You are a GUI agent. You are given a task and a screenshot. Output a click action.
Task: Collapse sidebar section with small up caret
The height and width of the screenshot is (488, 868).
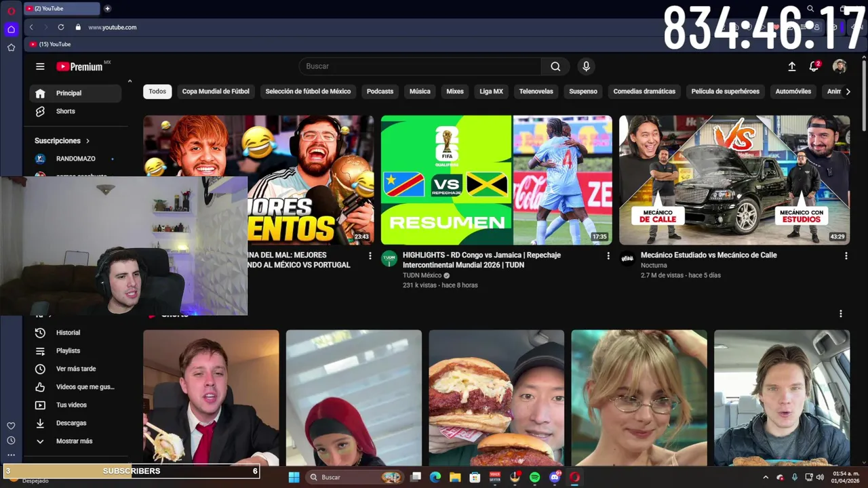click(130, 81)
